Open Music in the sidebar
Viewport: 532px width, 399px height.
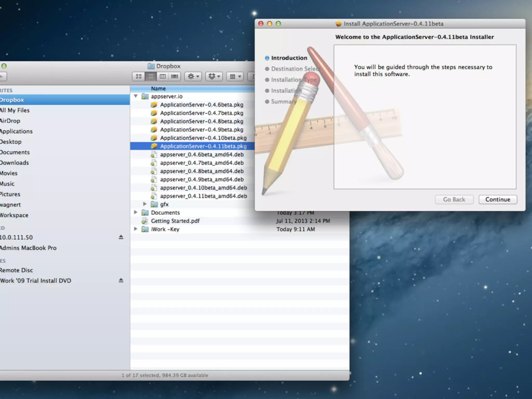[65, 184]
